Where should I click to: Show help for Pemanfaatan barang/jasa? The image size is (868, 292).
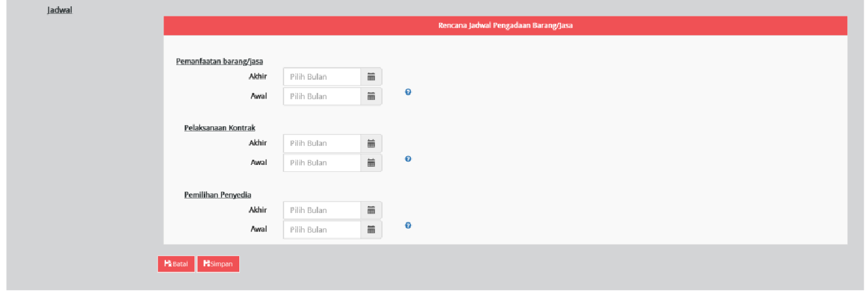(408, 92)
